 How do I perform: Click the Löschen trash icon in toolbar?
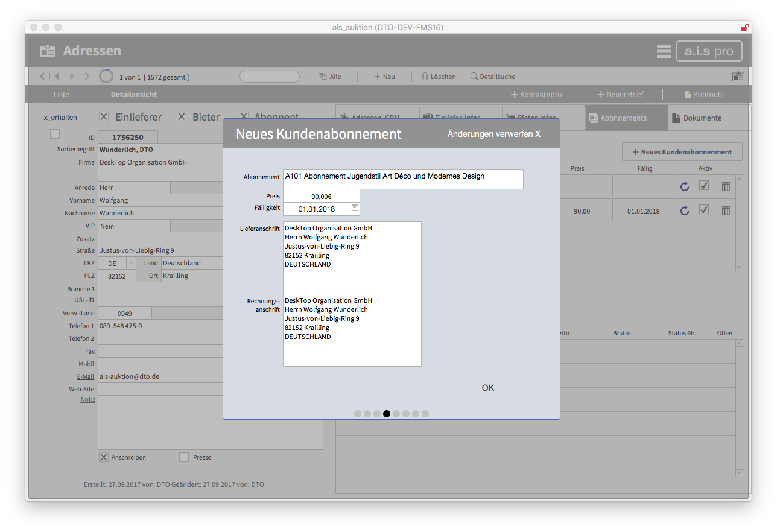pyautogui.click(x=425, y=77)
